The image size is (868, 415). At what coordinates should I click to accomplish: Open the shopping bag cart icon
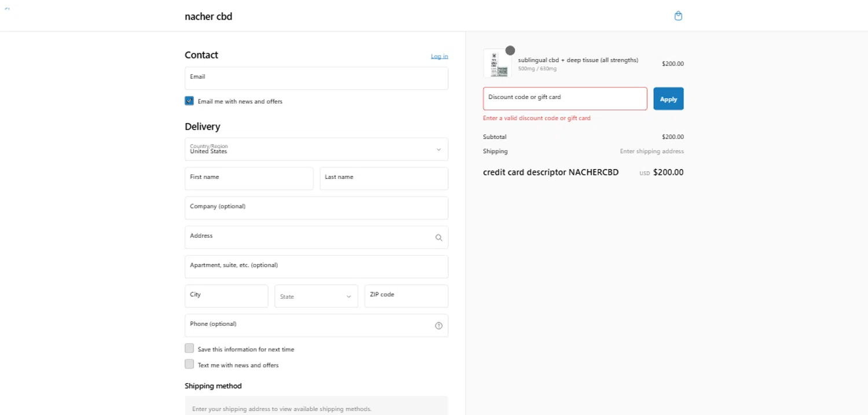(x=678, y=16)
